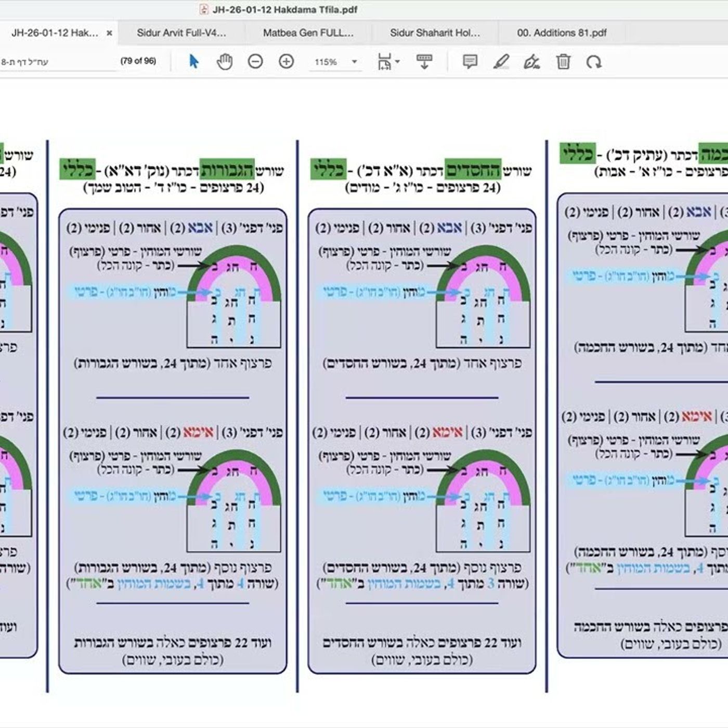Go to the 00. Additions 81.pdf tab
728x728 pixels.
tap(562, 33)
